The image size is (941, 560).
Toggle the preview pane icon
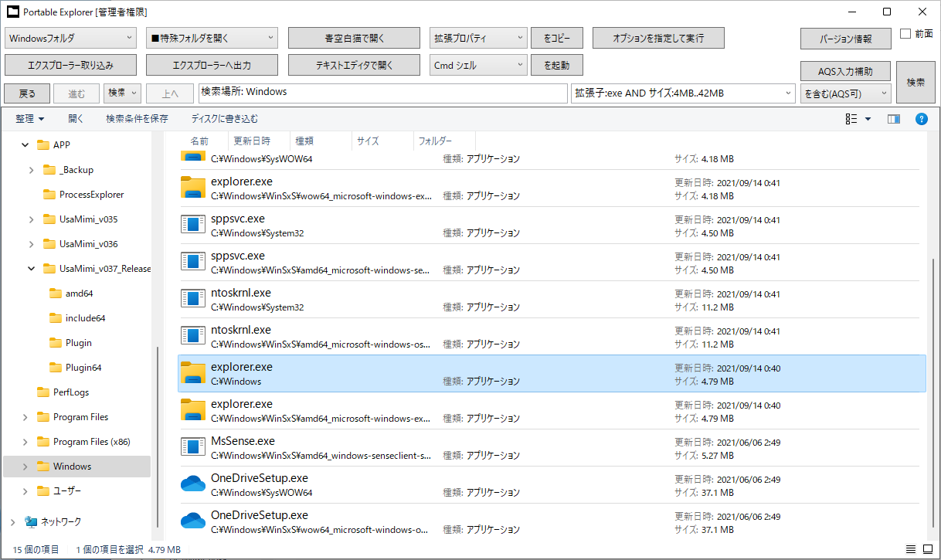(x=894, y=119)
